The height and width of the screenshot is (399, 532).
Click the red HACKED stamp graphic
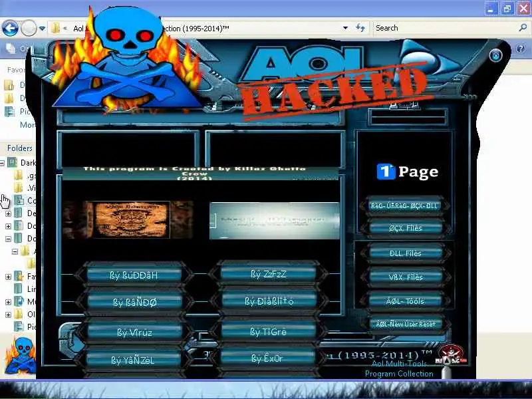[x=336, y=90]
